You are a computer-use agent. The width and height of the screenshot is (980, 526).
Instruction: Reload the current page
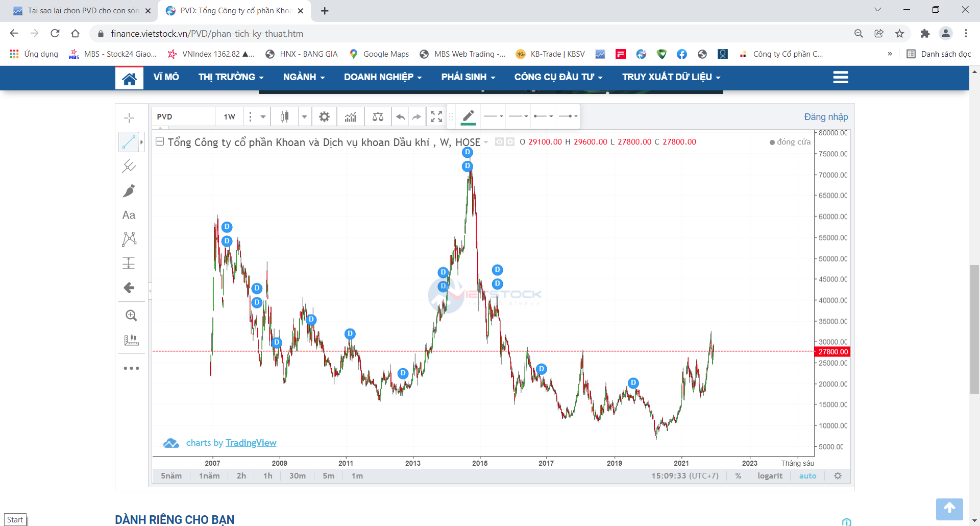55,34
